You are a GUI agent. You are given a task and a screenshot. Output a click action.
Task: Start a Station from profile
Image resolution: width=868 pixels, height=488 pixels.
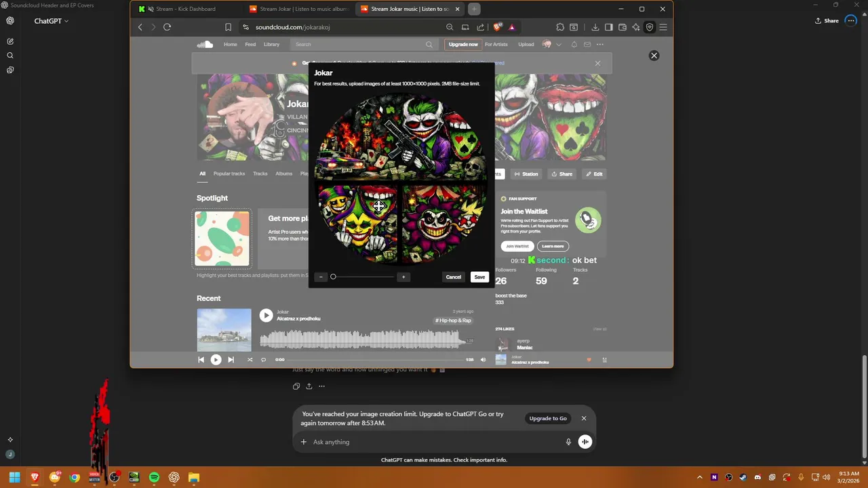[x=526, y=174]
